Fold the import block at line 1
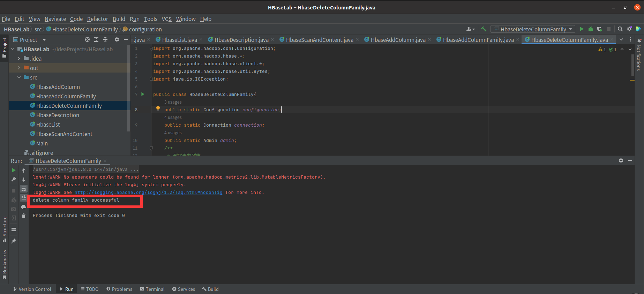 tap(151, 48)
